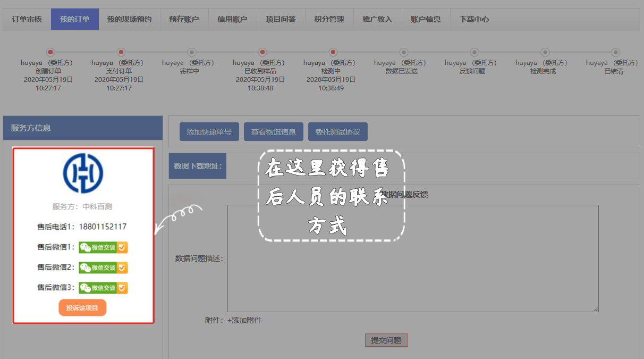Click the 中科百测 company logo

point(83,173)
